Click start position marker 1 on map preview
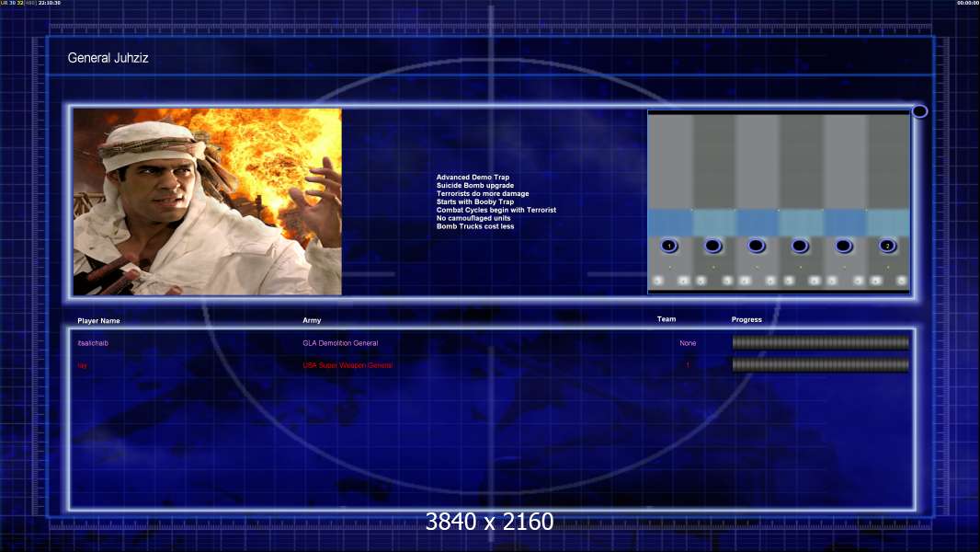980x552 pixels. click(668, 246)
